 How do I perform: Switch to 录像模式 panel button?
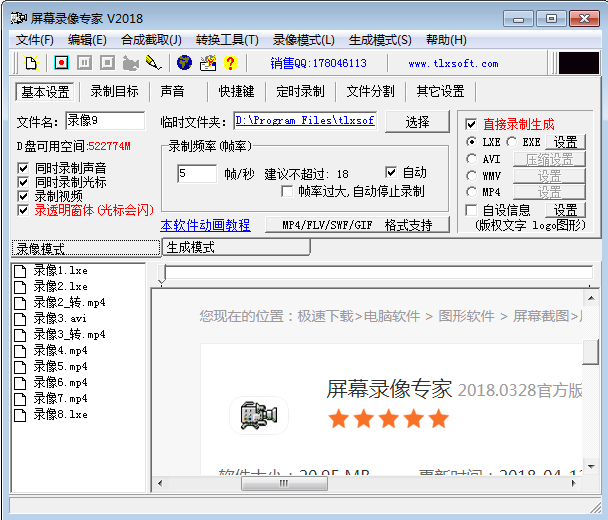click(86, 249)
